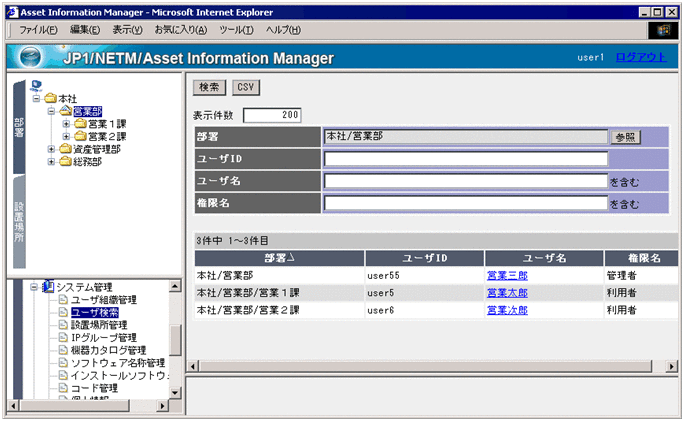This screenshot has height=423, width=685.
Task: Click the 参照 browse button
Action: [x=624, y=137]
